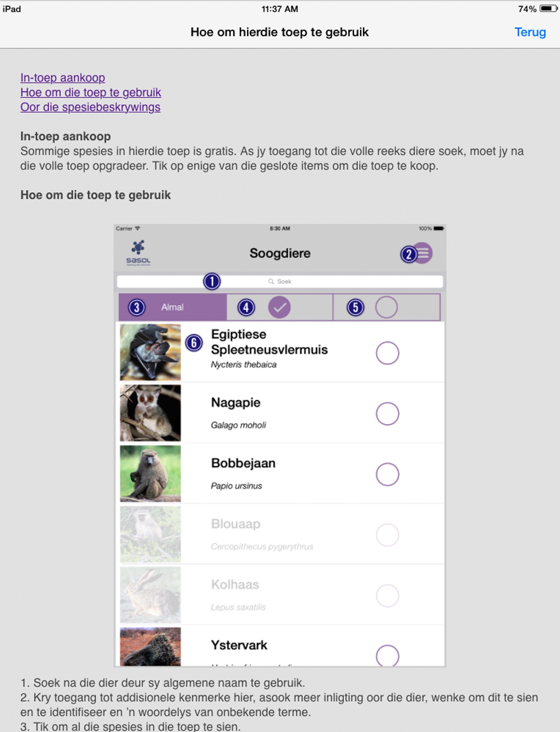Toggle the circle for Egiptiese Spleetneusvlermuis
The height and width of the screenshot is (732, 560).
pyautogui.click(x=387, y=353)
